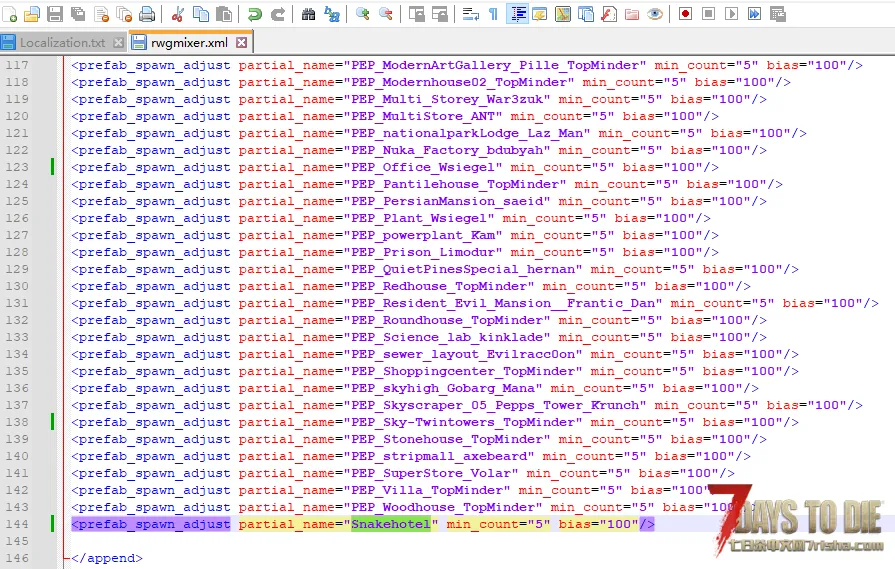Open the Replace dialog icon

point(332,14)
